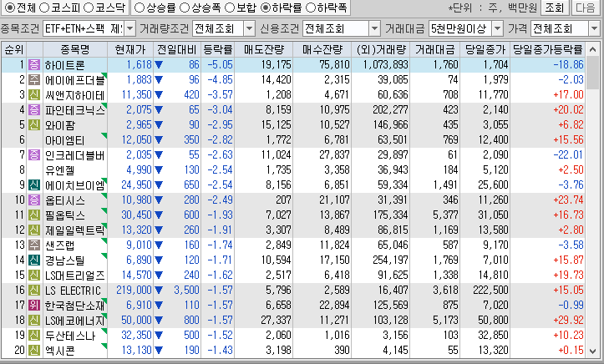Sort by 종목명 column header

pyautogui.click(x=75, y=49)
